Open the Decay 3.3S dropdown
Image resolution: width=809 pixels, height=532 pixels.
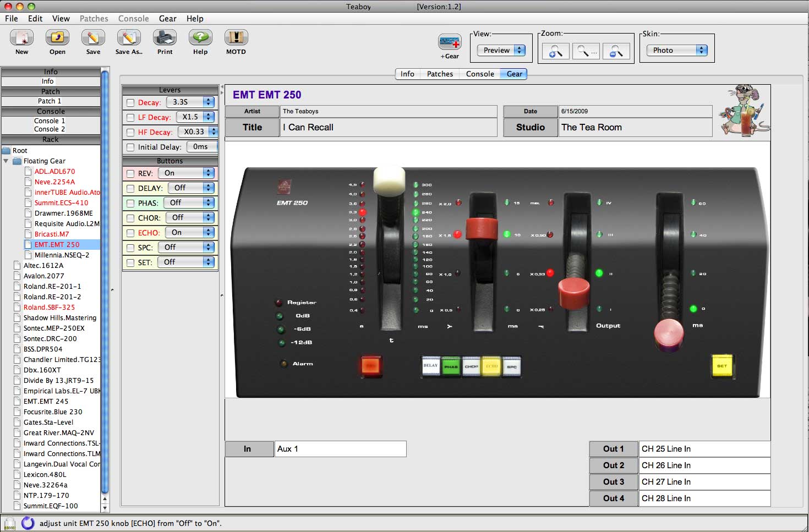click(190, 102)
